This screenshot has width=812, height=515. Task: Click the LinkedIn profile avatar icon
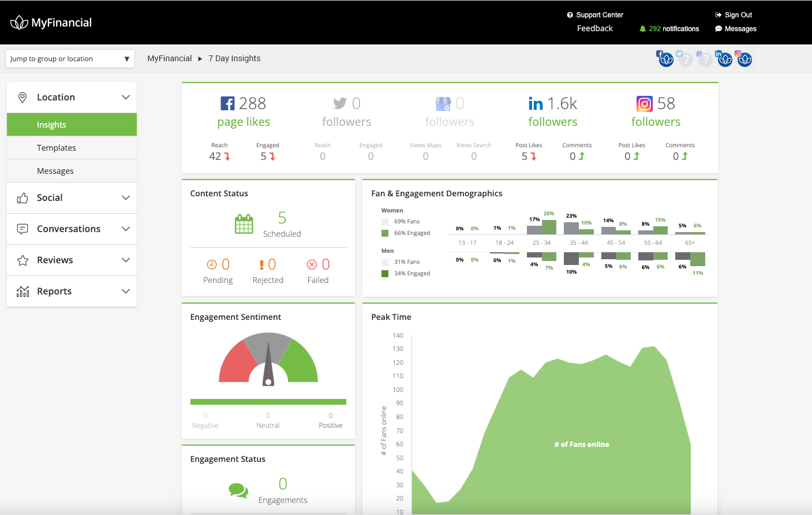click(x=724, y=58)
